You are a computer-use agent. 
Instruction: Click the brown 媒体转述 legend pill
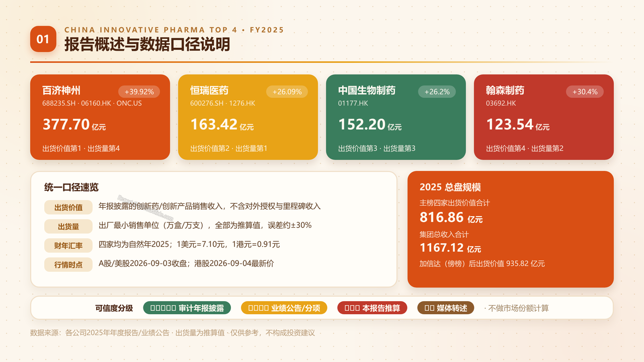click(446, 308)
